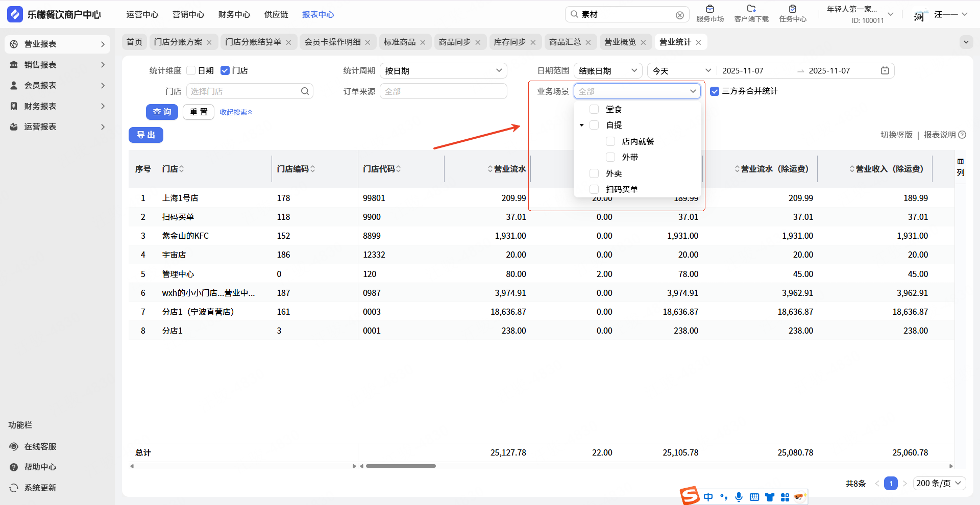
Task: Open the Sogou soft keyboard icon
Action: [754, 497]
